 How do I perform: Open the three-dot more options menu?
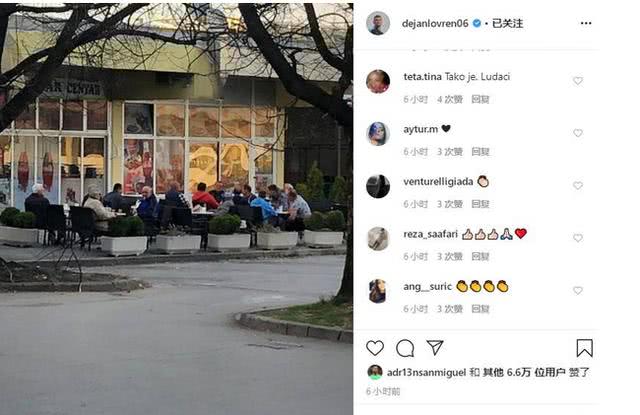click(586, 23)
